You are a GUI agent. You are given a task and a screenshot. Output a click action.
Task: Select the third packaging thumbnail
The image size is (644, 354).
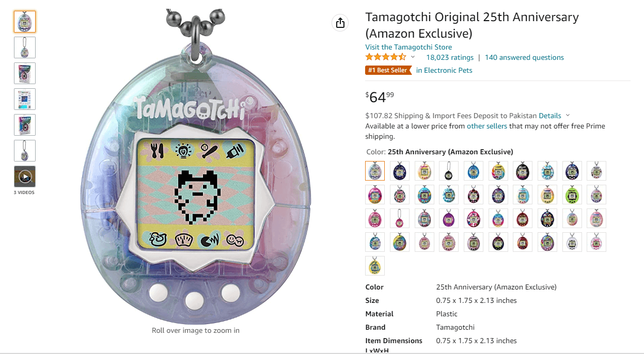(x=25, y=73)
